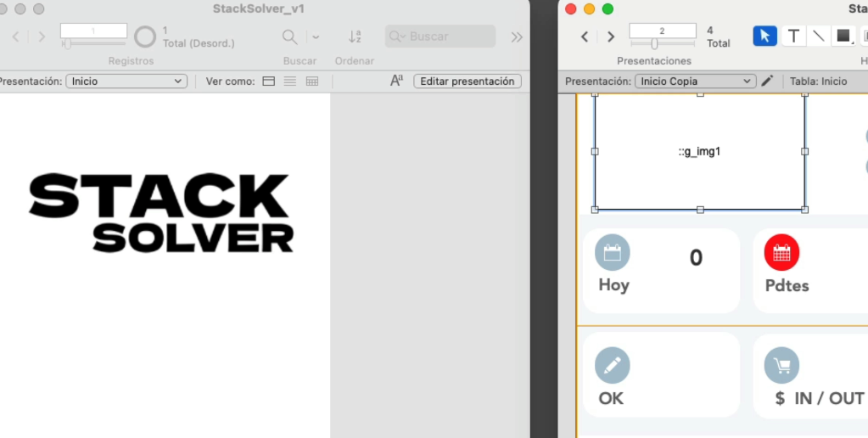Click the Hoy label
The height and width of the screenshot is (438, 868).
click(614, 285)
